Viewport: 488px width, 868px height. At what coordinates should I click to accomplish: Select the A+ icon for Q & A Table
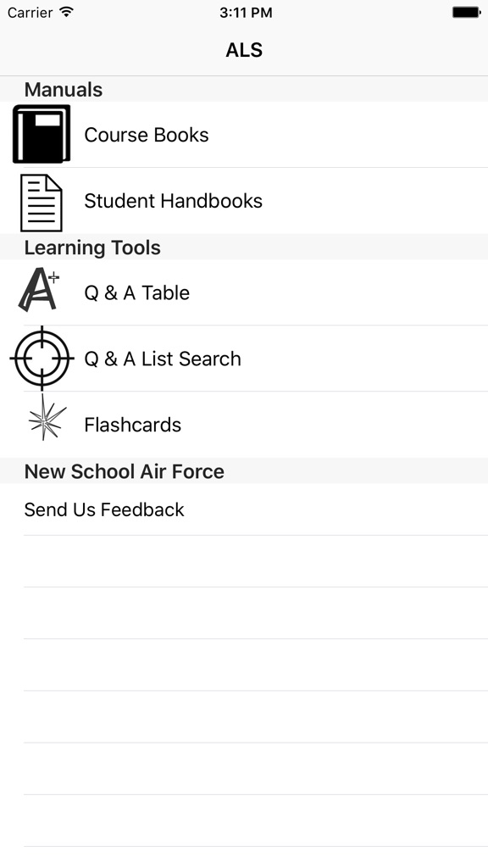tap(37, 291)
